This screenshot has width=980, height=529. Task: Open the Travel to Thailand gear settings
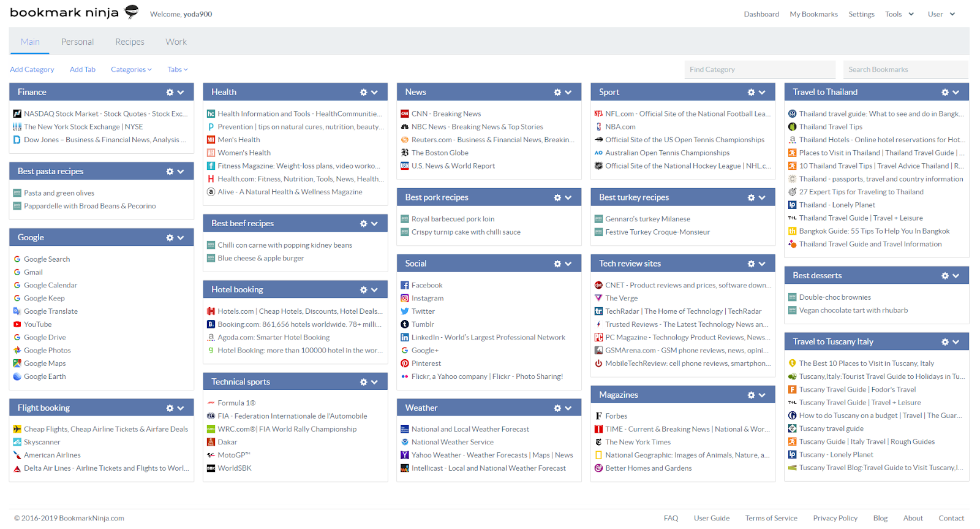945,93
